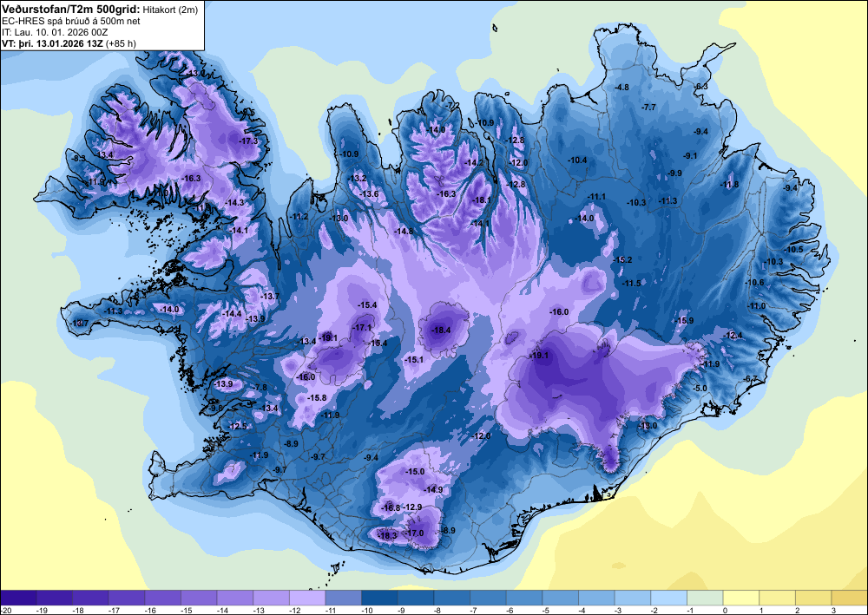The image size is (868, 615).
Task: Select the -17.3 value in the Westfjords
Action: click(248, 141)
